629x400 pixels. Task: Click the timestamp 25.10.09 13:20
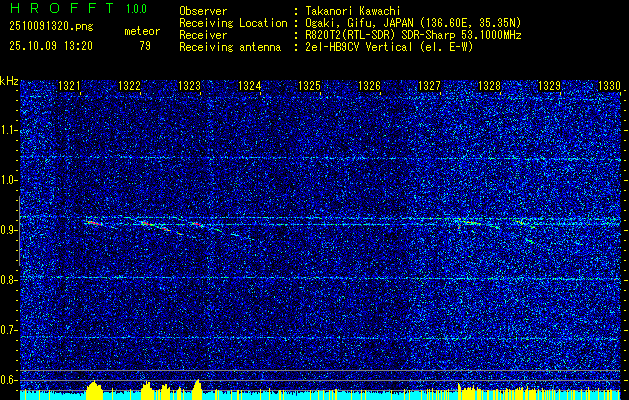(x=51, y=46)
